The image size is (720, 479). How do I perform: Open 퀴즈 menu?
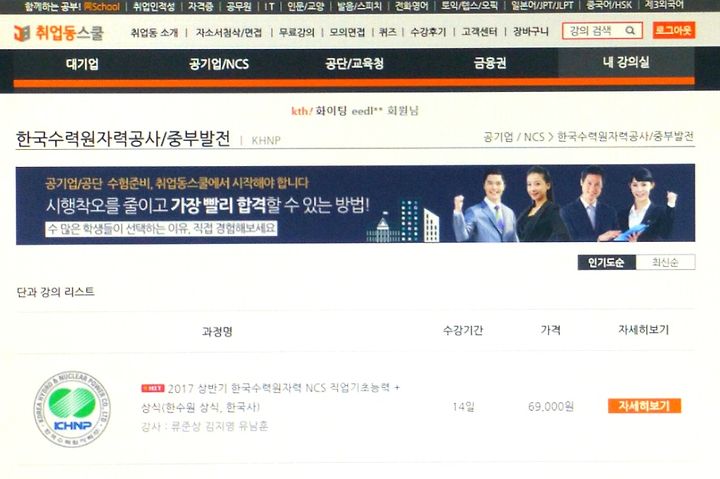[x=388, y=32]
